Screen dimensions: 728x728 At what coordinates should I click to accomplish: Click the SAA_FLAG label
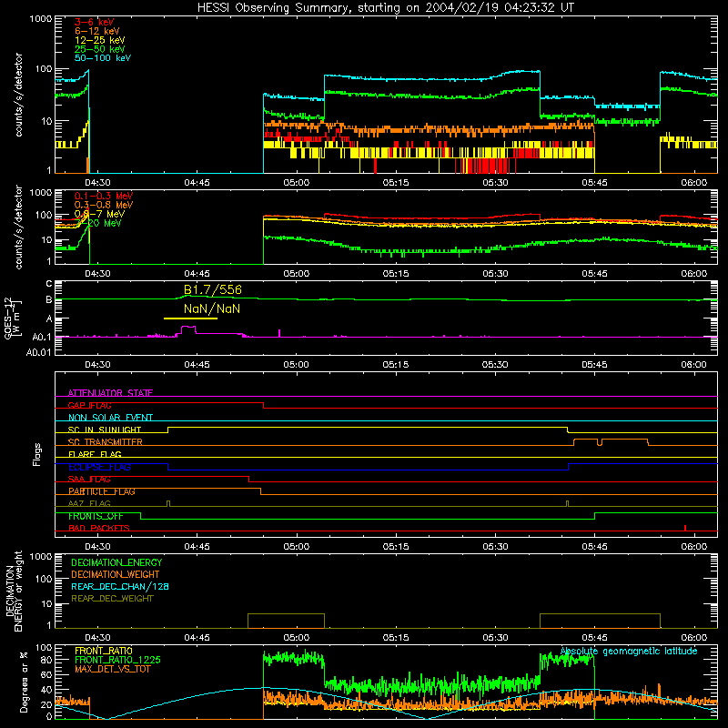(89, 479)
